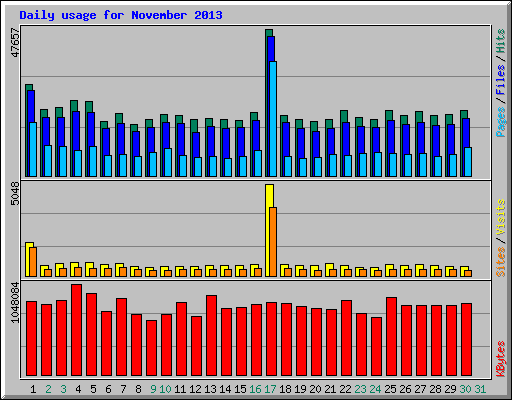
Task: Select day number 28 on the x-axis
Action: (x=435, y=389)
